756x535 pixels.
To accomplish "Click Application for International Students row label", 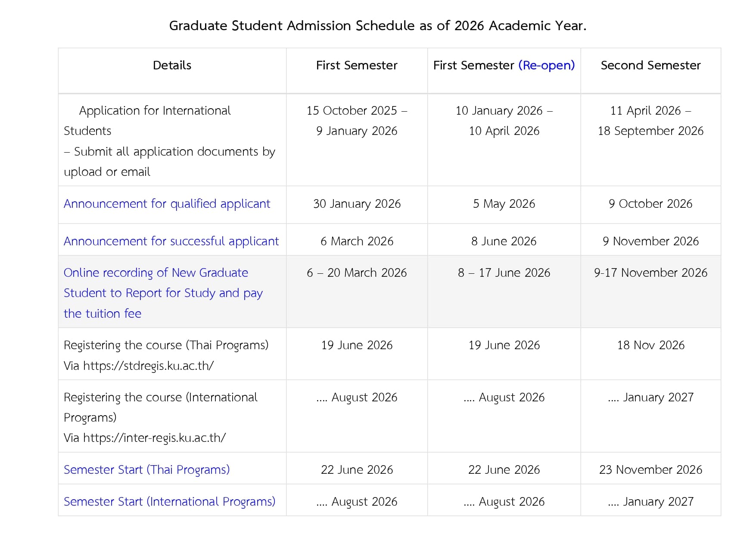I will coord(155,111).
